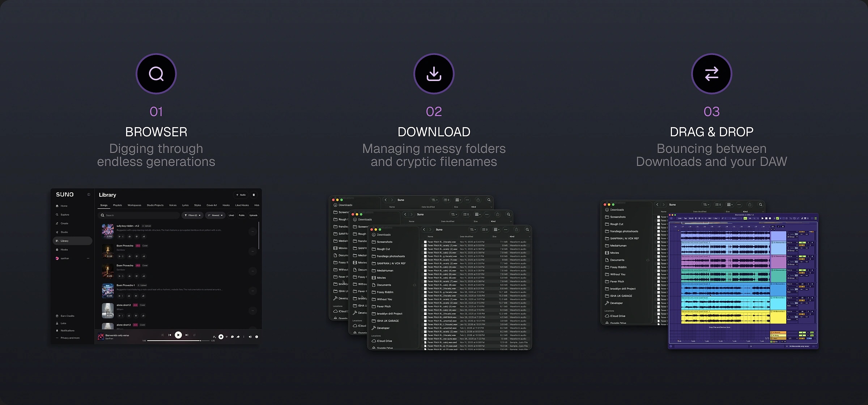Screen dimensions: 868x405
Task: Click the Ableton record button
Action: [x=770, y=218]
